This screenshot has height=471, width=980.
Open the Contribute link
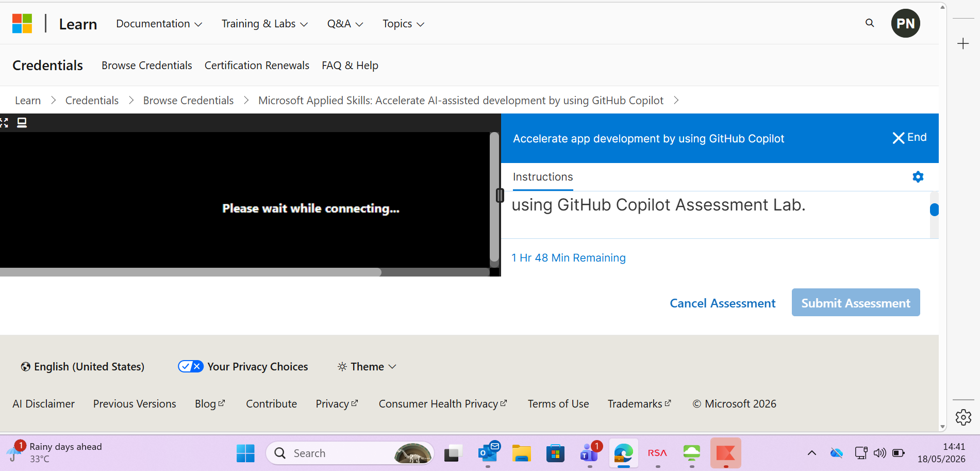pyautogui.click(x=271, y=404)
